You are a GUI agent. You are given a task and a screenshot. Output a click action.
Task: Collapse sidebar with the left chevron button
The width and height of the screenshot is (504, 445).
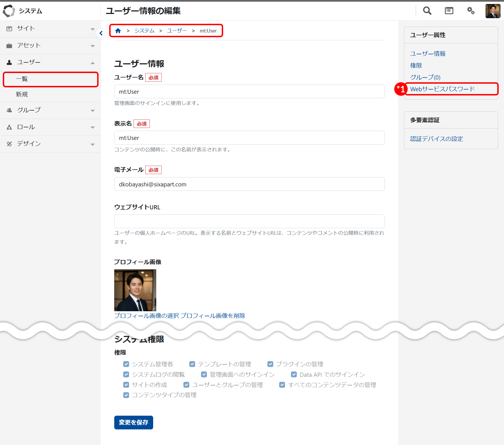coord(101,33)
